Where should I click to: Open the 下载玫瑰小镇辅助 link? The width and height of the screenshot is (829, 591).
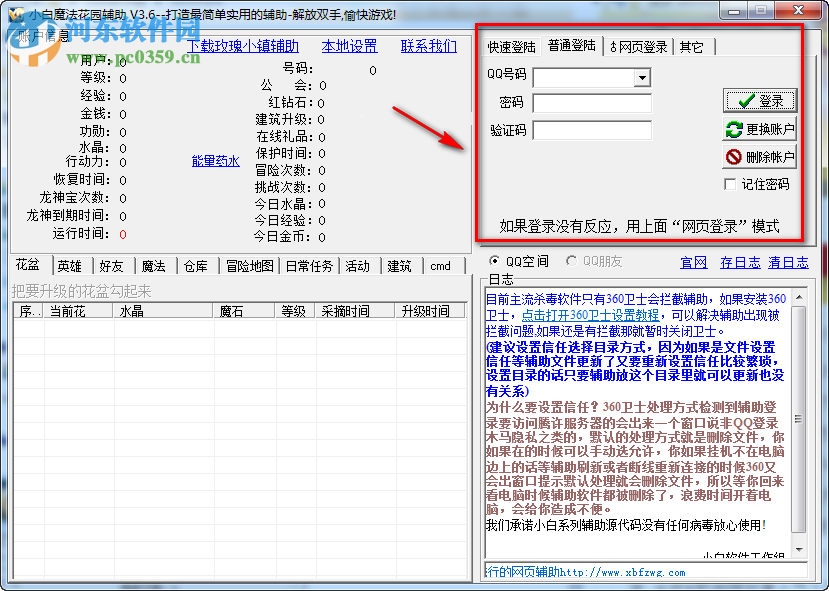point(243,46)
